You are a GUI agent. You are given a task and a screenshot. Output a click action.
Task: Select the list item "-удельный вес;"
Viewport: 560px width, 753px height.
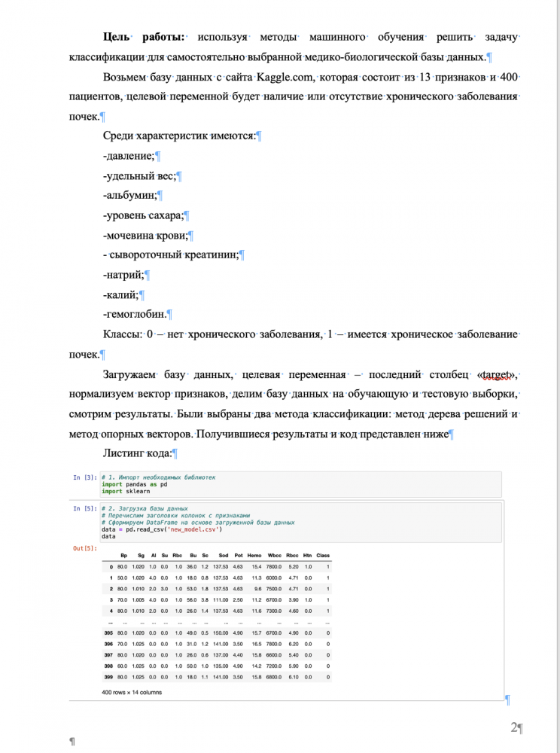pos(139,175)
